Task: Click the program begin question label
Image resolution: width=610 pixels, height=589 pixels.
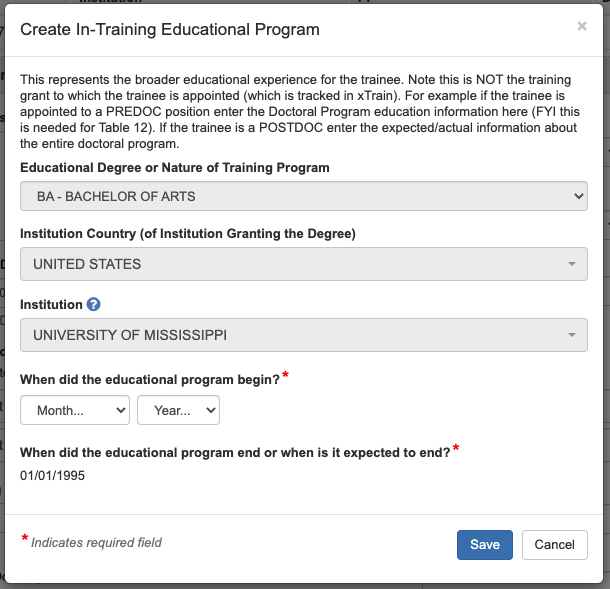Action: (150, 380)
